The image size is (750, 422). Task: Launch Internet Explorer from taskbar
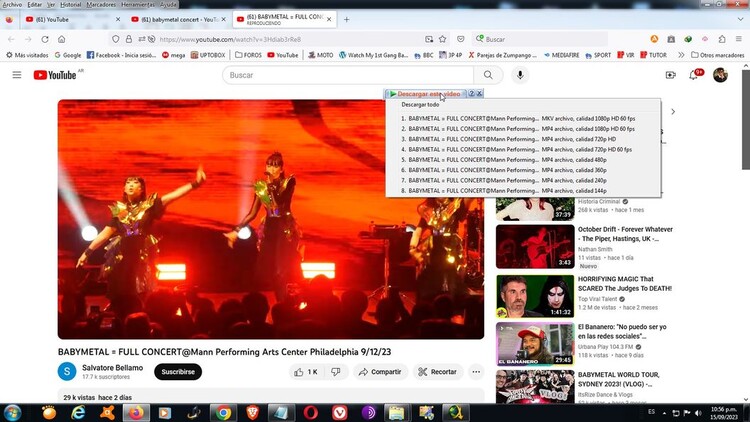(x=78, y=413)
